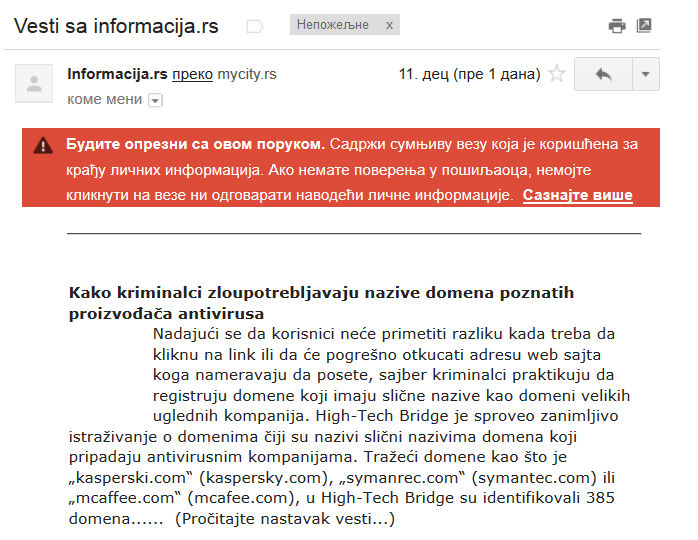Click sender name Informacija.rs

(117, 74)
